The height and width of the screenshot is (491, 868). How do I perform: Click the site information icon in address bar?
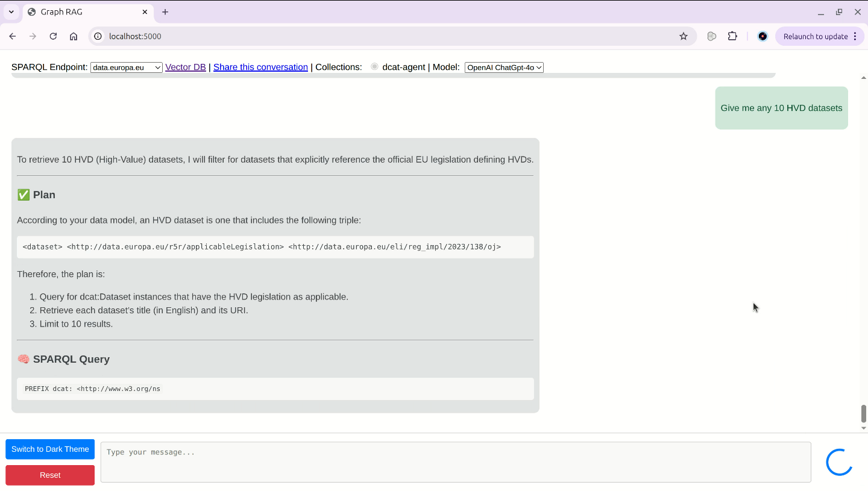click(x=98, y=36)
